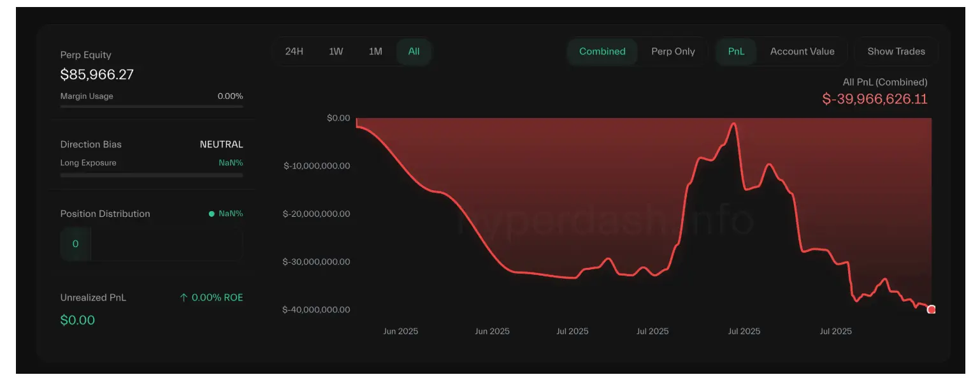This screenshot has width=980, height=384.
Task: Click the $-40,000,000.00 axis label
Action: 317,309
